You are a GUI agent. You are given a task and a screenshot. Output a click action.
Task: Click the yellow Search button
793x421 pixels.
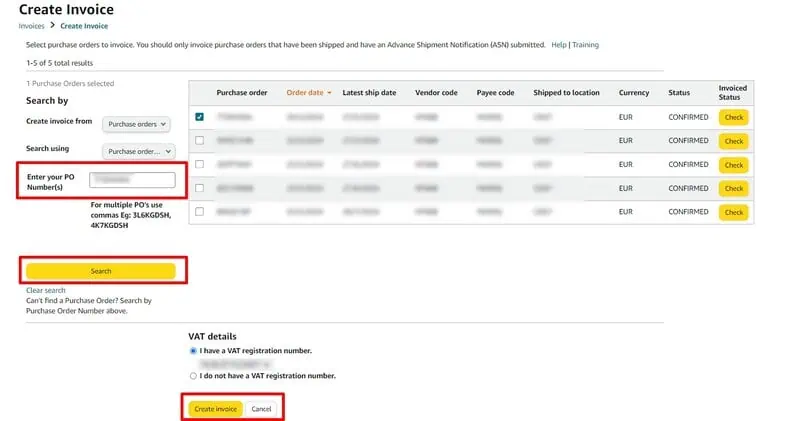coord(101,271)
